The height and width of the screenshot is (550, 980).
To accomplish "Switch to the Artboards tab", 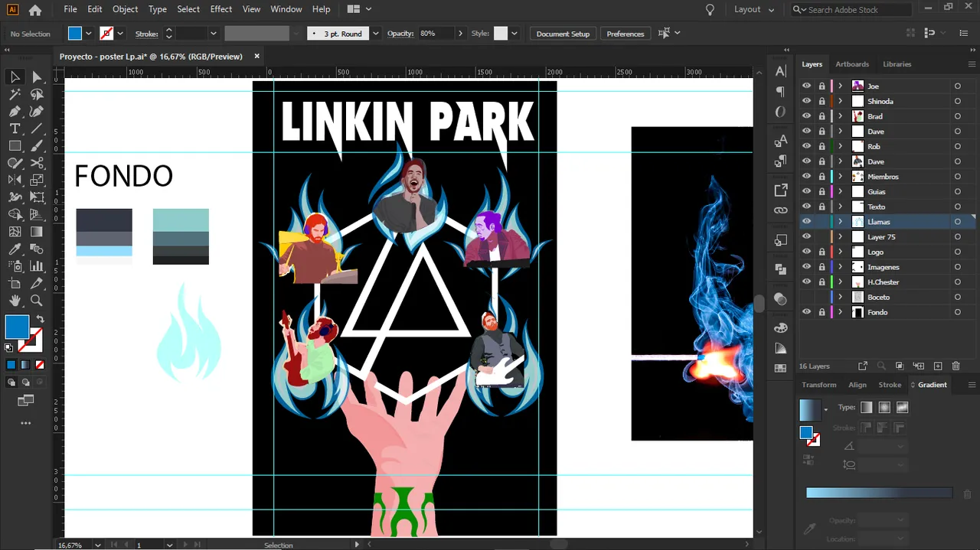I will pyautogui.click(x=852, y=64).
